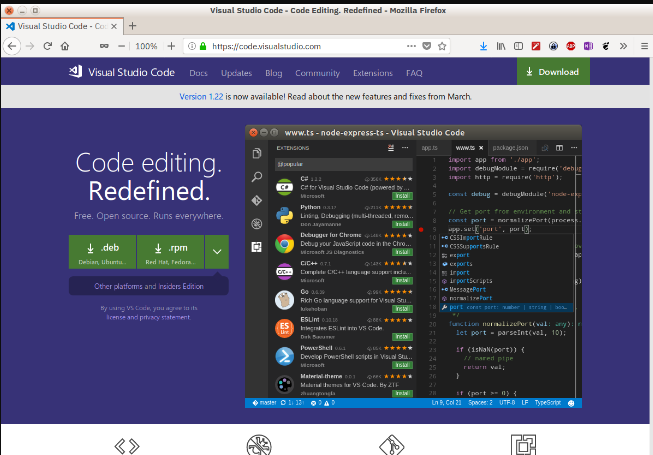653x455 pixels.
Task: Open Other platforms and Insiders Edition
Action: pos(149,286)
